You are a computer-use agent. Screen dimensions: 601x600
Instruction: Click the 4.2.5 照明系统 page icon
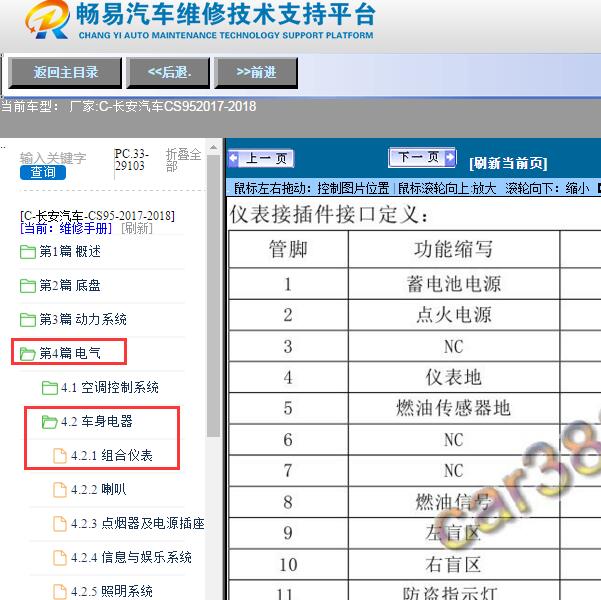[x=60, y=591]
